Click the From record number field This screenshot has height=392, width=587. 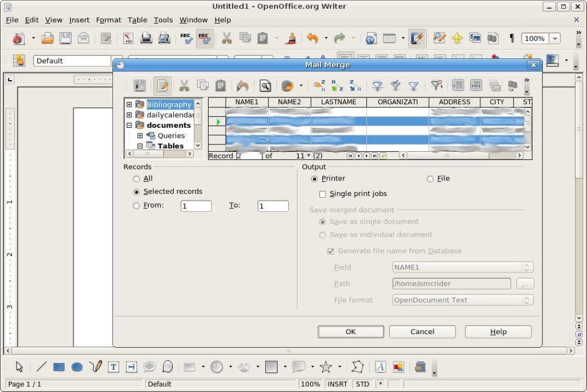(x=196, y=206)
